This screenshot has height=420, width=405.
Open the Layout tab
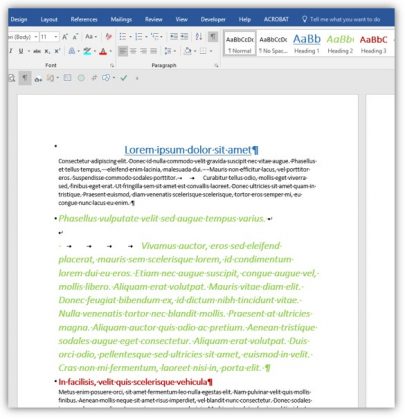tap(49, 19)
